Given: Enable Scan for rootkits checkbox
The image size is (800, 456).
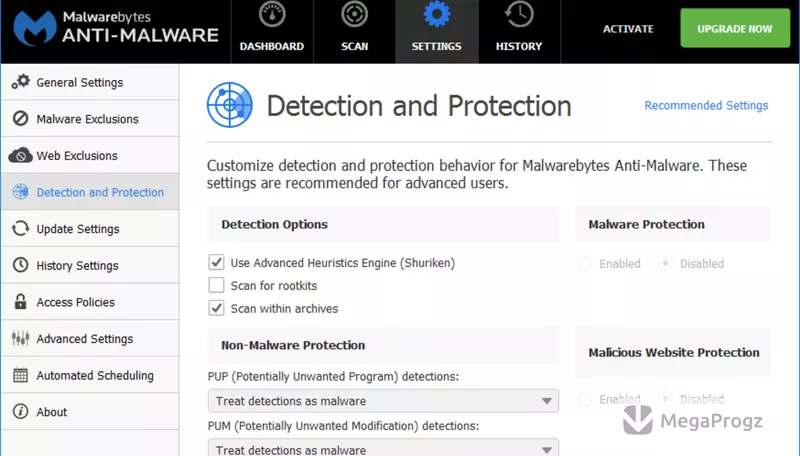Looking at the screenshot, I should point(216,285).
